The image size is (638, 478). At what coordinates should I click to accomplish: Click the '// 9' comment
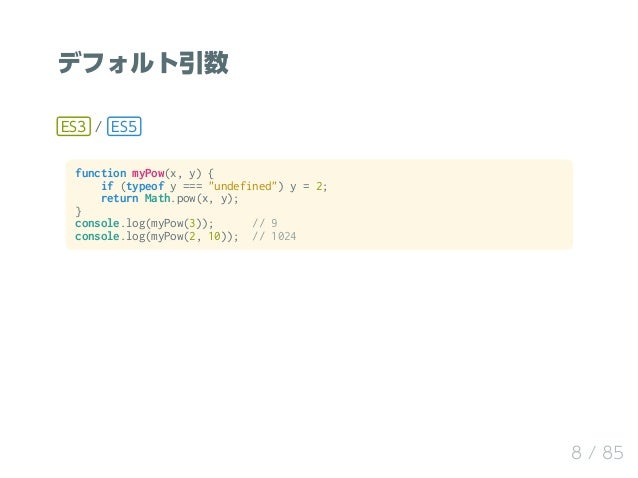265,223
